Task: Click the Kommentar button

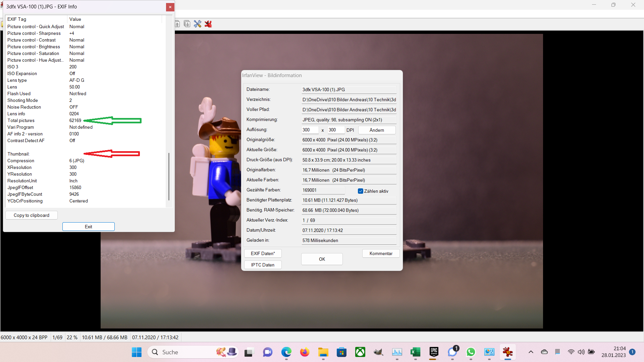Action: pos(381,253)
